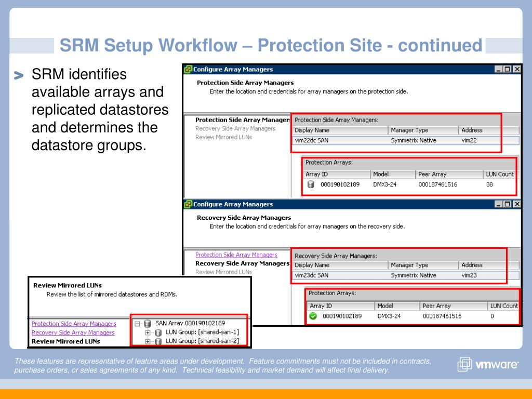Sort by Address column in recovery managers table
This screenshot has height=399, width=532.
click(x=489, y=265)
